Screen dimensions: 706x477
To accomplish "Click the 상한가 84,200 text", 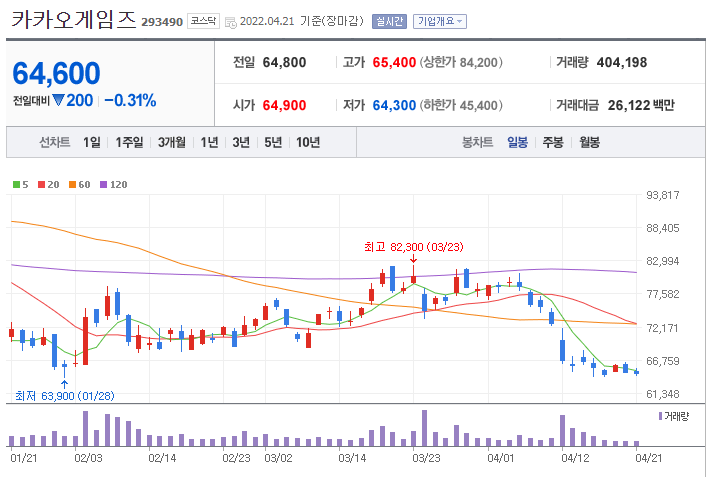I will tap(461, 62).
